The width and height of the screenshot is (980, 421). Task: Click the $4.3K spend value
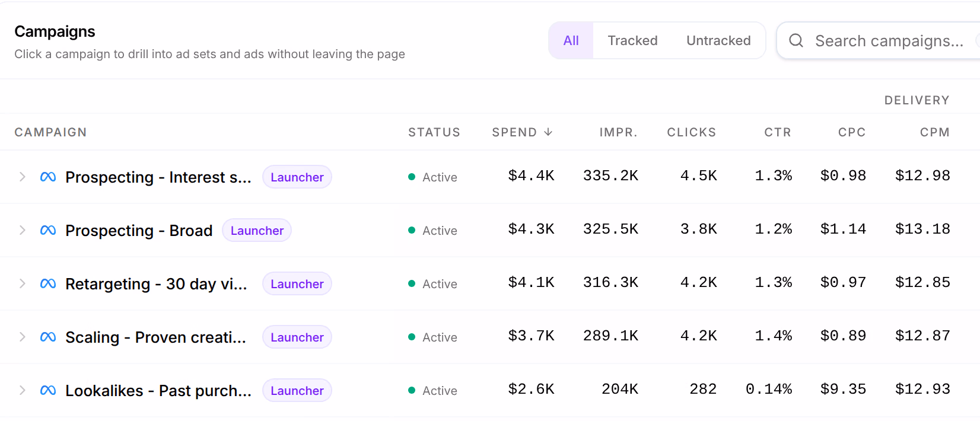(x=531, y=229)
